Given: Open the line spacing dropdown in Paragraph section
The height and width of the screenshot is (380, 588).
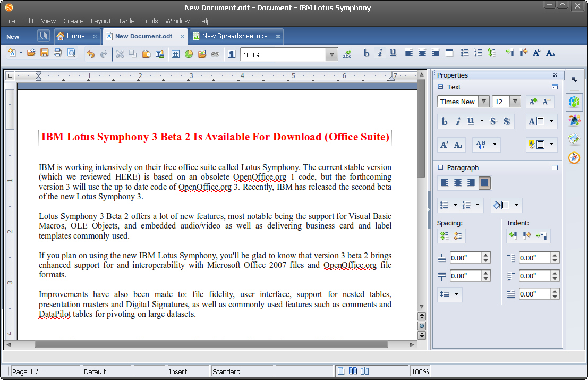Looking at the screenshot, I should [x=456, y=294].
